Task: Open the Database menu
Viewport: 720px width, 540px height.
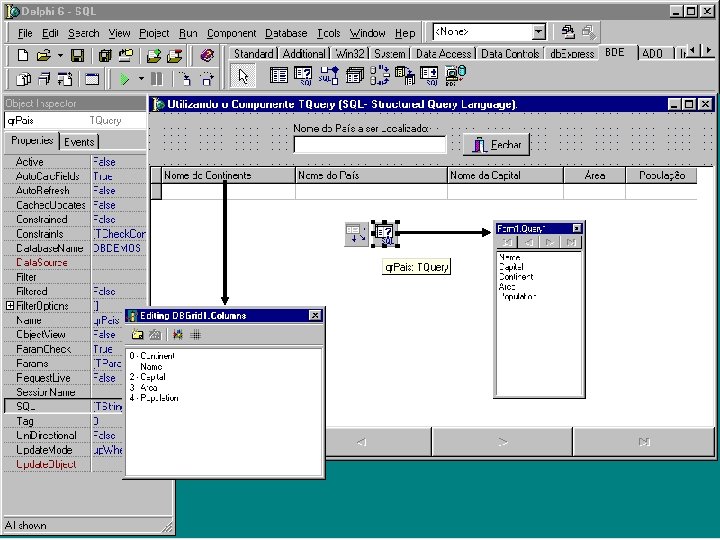Action: coord(286,33)
